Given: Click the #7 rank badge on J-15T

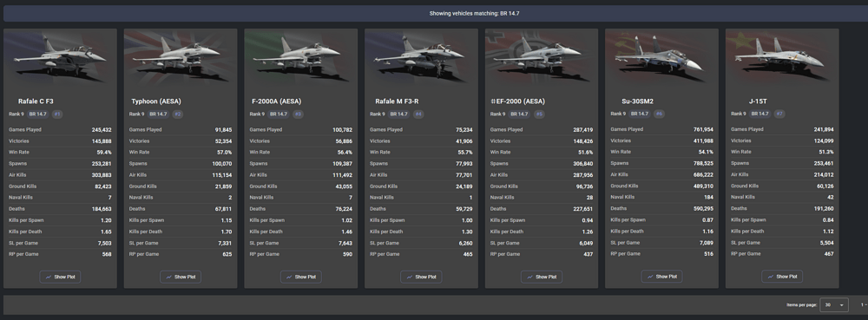Looking at the screenshot, I should (779, 114).
